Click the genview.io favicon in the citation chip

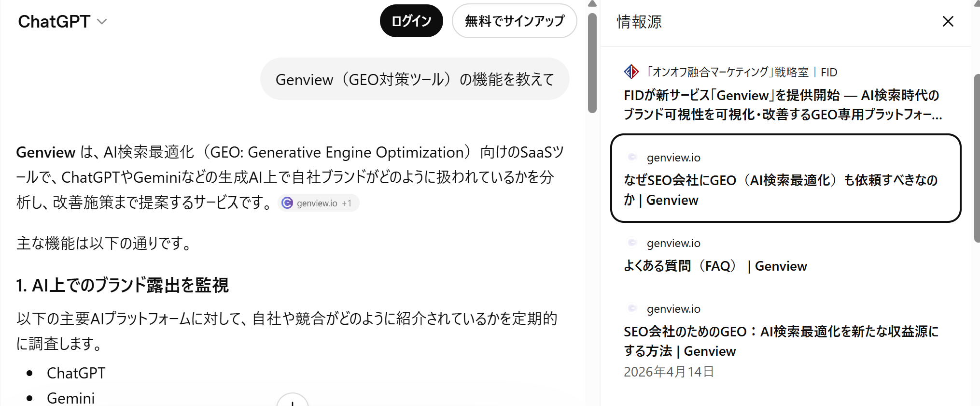(287, 203)
